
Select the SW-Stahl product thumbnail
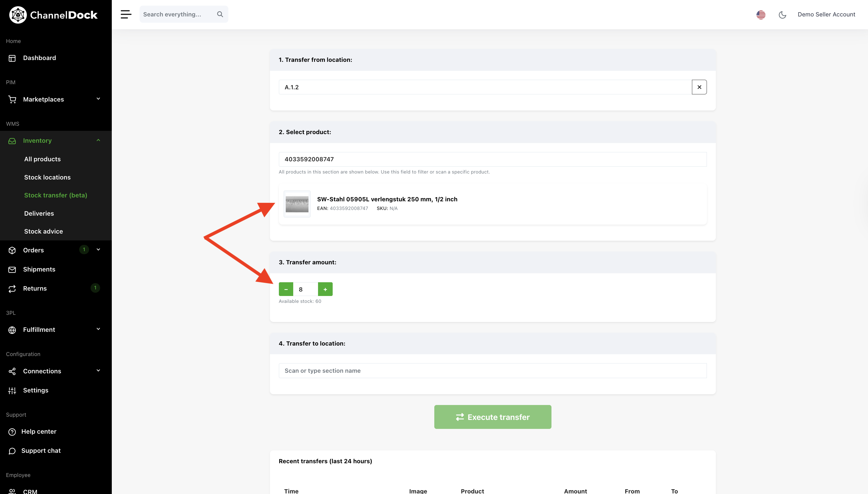(x=297, y=204)
